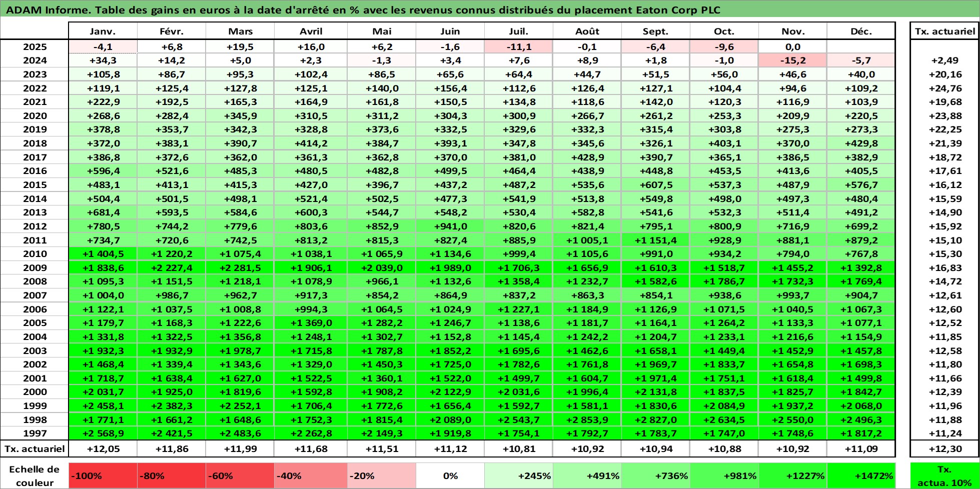
Task: Select cell -15,2 for November 2024
Action: (792, 60)
